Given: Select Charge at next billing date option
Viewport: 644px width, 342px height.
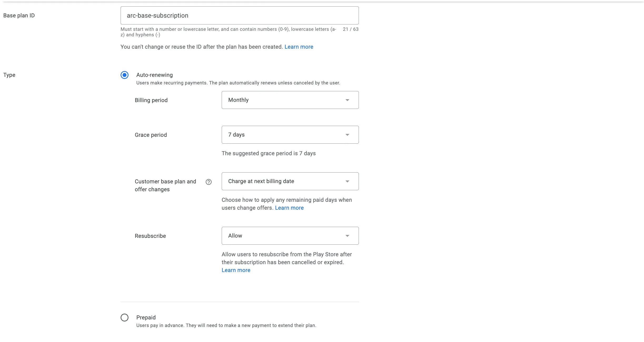Looking at the screenshot, I should [x=290, y=181].
